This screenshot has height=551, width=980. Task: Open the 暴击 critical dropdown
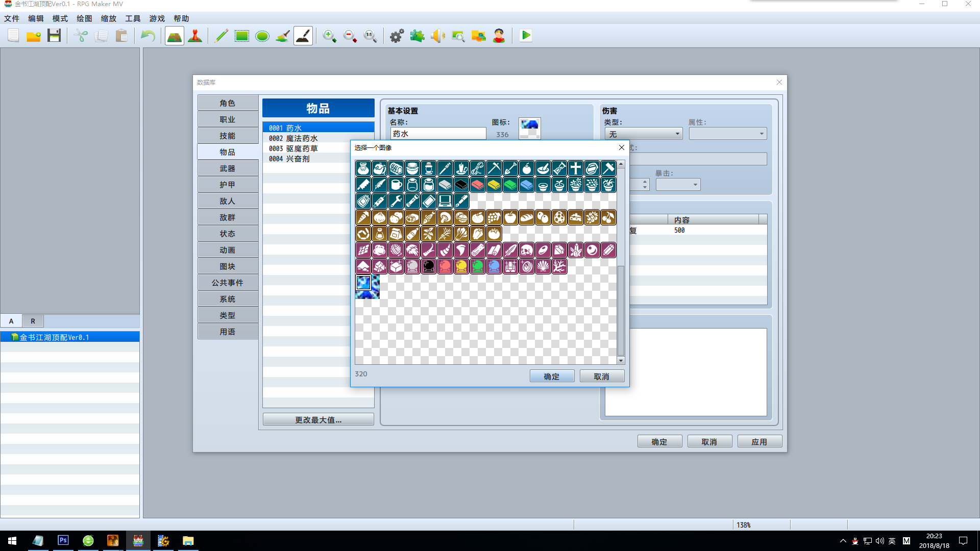(678, 185)
